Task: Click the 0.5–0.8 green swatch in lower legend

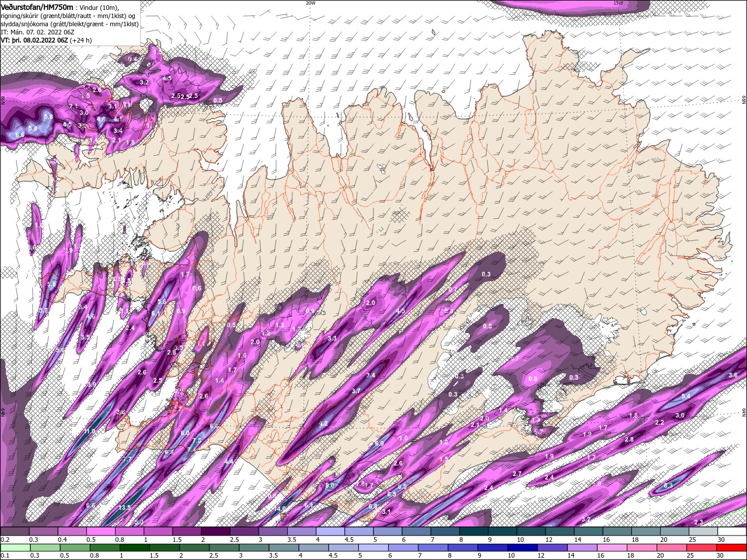Action: pyautogui.click(x=75, y=548)
